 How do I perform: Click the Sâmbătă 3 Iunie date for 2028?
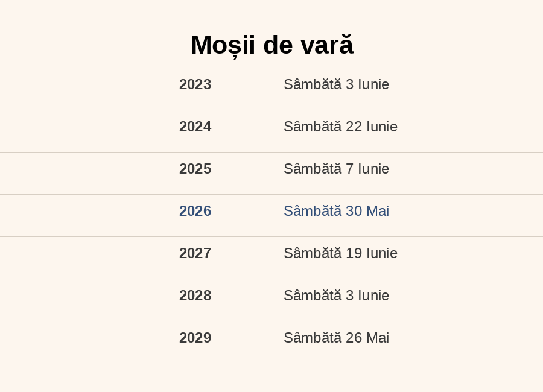tap(336, 296)
